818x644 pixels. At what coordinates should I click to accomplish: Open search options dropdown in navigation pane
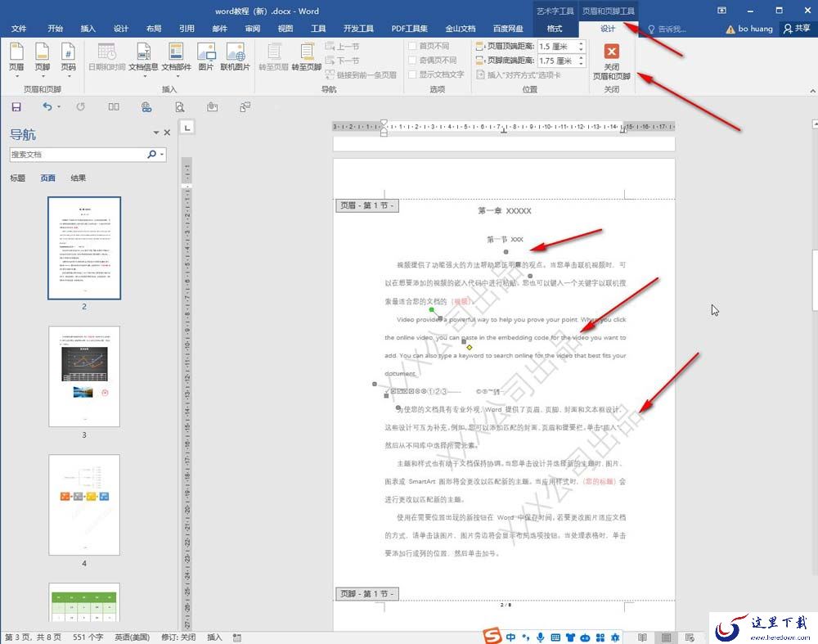coord(162,154)
